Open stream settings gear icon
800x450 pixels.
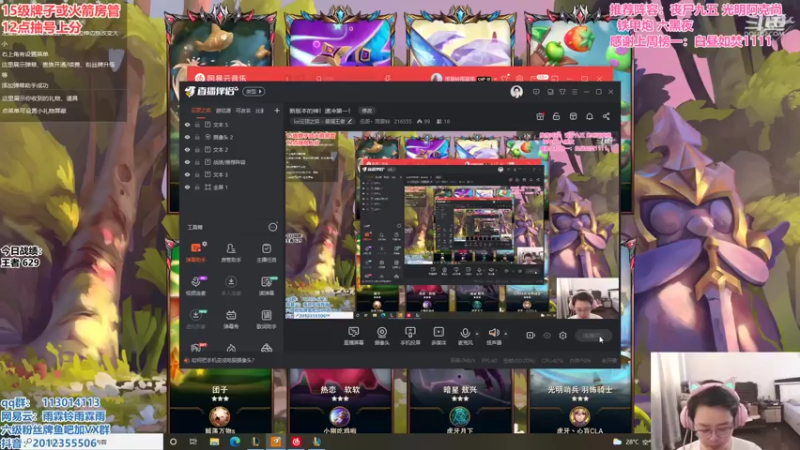click(x=563, y=336)
